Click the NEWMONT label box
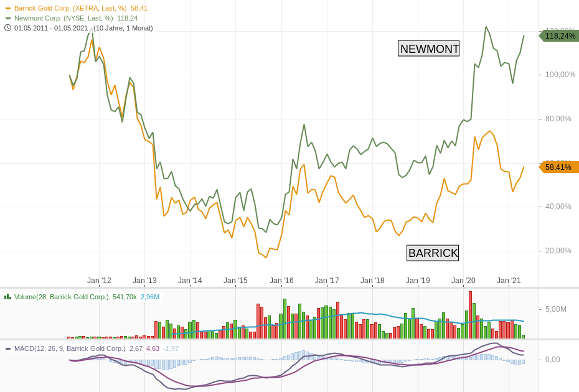This screenshot has width=579, height=392. (x=428, y=49)
